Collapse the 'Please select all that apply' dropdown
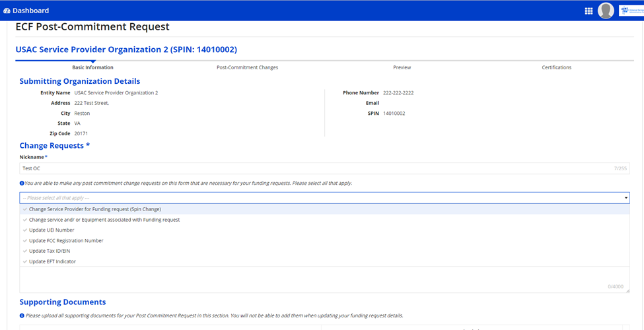 (324, 198)
